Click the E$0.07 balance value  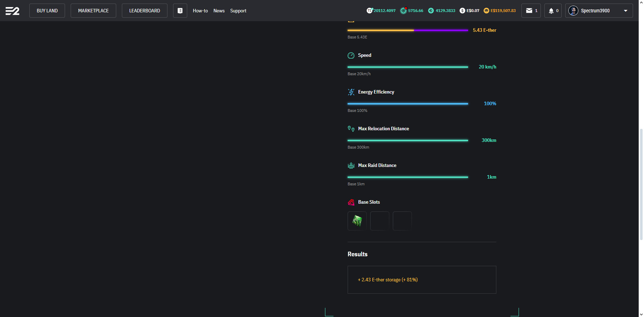[473, 11]
